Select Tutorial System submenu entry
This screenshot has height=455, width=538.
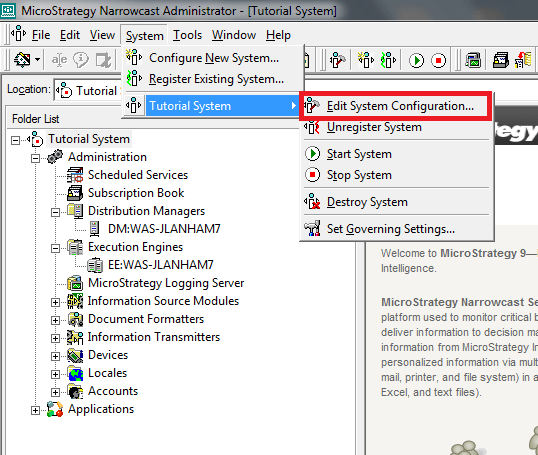212,106
